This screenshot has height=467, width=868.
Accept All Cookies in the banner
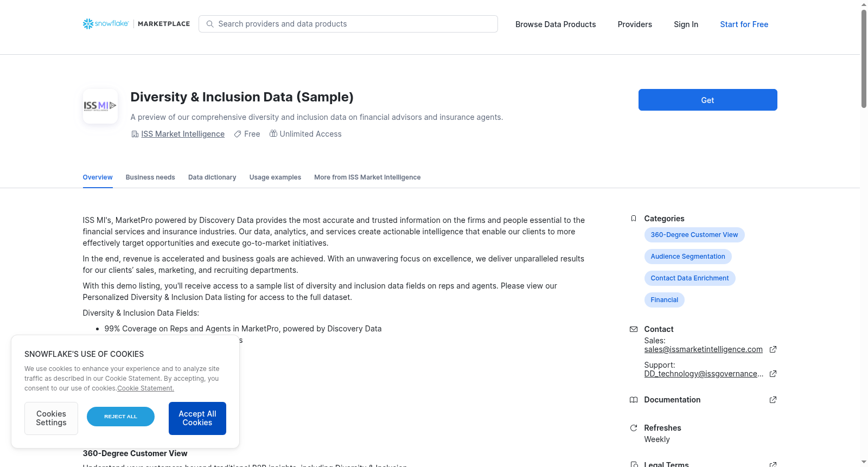pos(197,418)
